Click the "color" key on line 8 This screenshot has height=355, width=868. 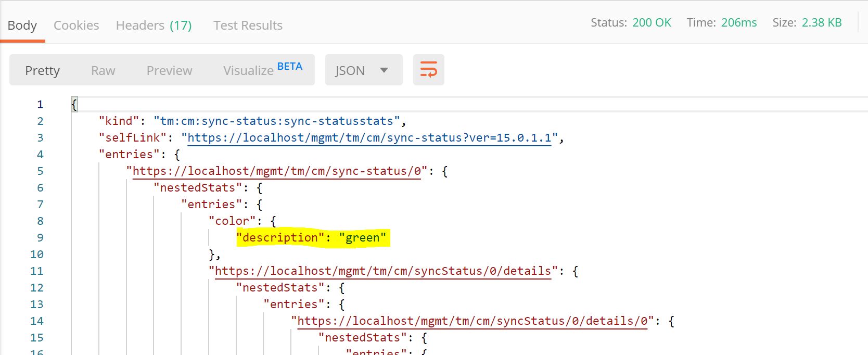232,221
